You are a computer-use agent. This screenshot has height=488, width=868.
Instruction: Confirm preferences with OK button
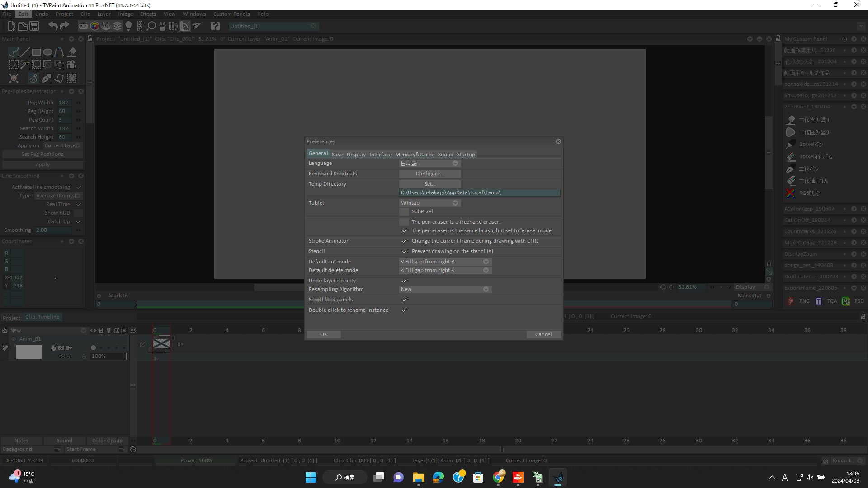pyautogui.click(x=324, y=334)
